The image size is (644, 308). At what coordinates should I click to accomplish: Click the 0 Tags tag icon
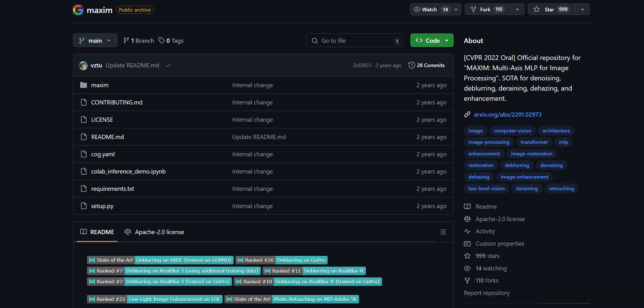point(161,40)
